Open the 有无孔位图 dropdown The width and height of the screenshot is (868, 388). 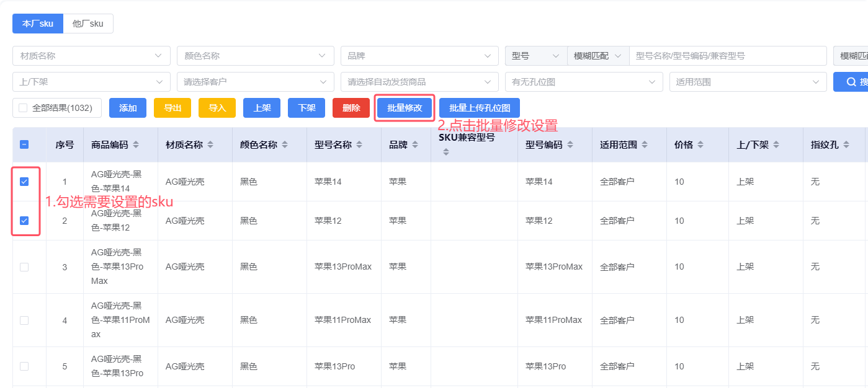tap(583, 82)
